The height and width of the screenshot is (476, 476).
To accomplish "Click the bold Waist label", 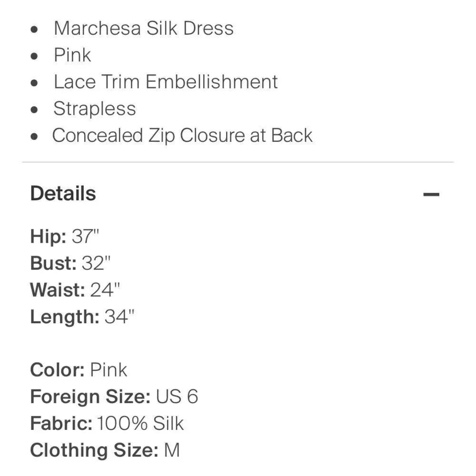I will click(x=58, y=290).
